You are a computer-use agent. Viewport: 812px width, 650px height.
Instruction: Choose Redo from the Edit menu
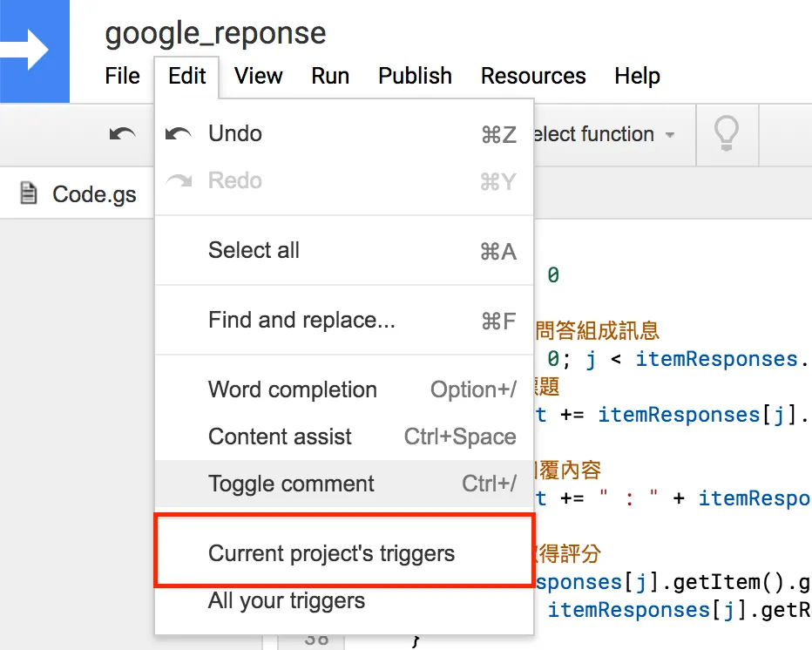[x=344, y=180]
